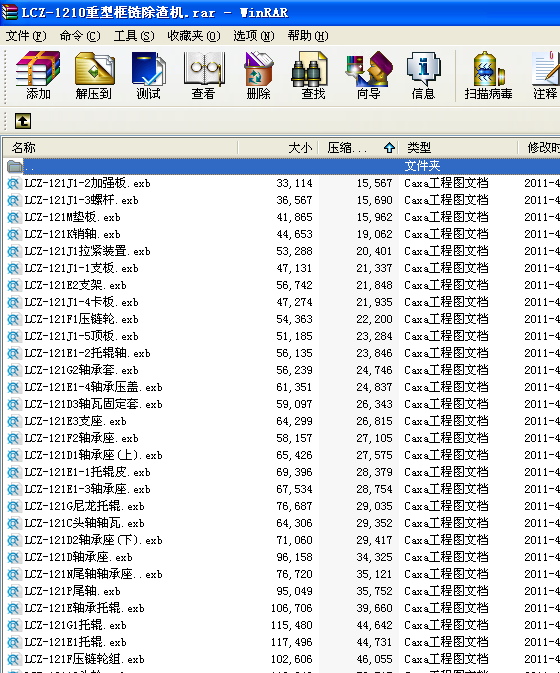Click size value 115,480
The height and width of the screenshot is (673, 560).
pos(292,626)
